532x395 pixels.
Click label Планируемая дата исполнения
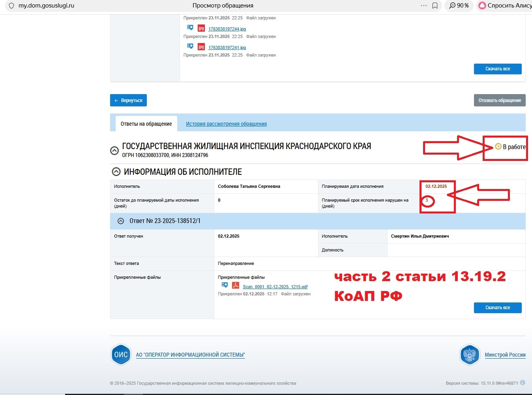coord(352,186)
